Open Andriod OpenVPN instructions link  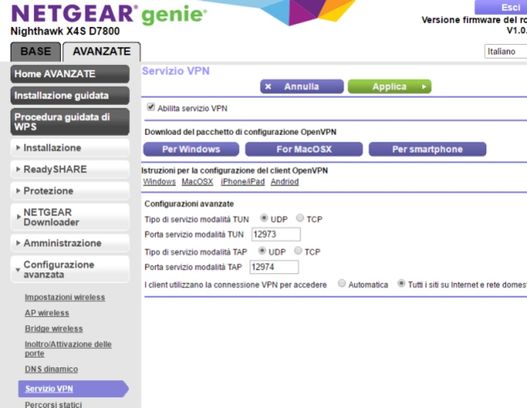(x=285, y=182)
